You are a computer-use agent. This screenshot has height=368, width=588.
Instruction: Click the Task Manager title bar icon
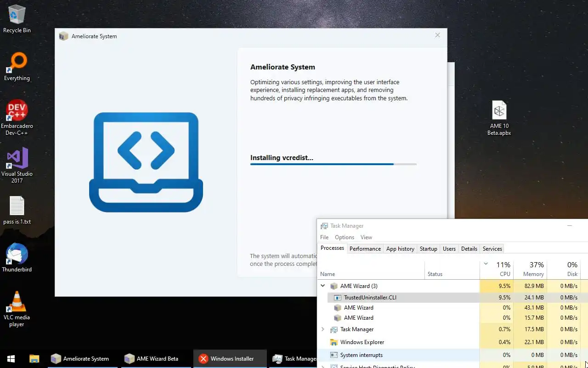click(x=324, y=226)
